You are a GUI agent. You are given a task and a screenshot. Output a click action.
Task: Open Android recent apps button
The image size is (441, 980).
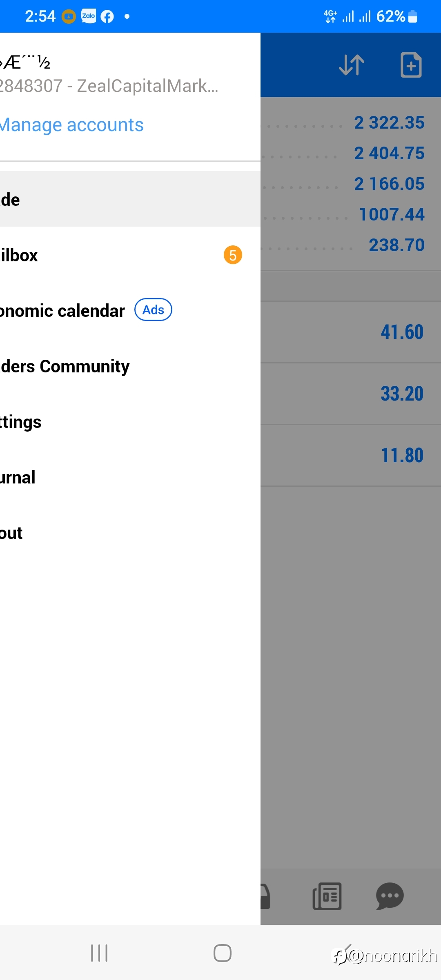(99, 953)
